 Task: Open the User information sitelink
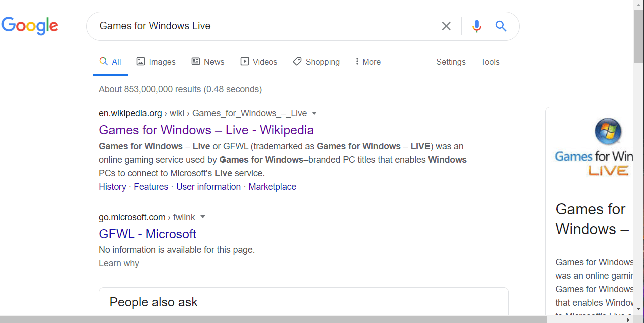tap(208, 187)
